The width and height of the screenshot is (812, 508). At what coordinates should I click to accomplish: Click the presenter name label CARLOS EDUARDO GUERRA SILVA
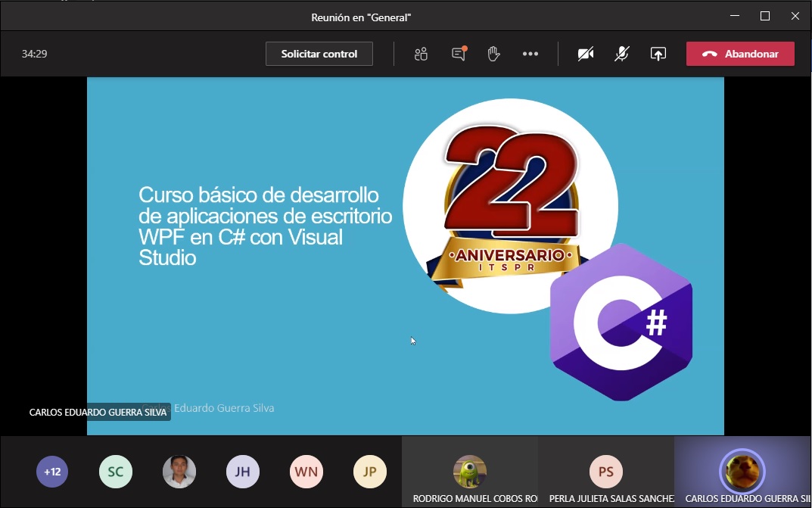[x=98, y=412]
